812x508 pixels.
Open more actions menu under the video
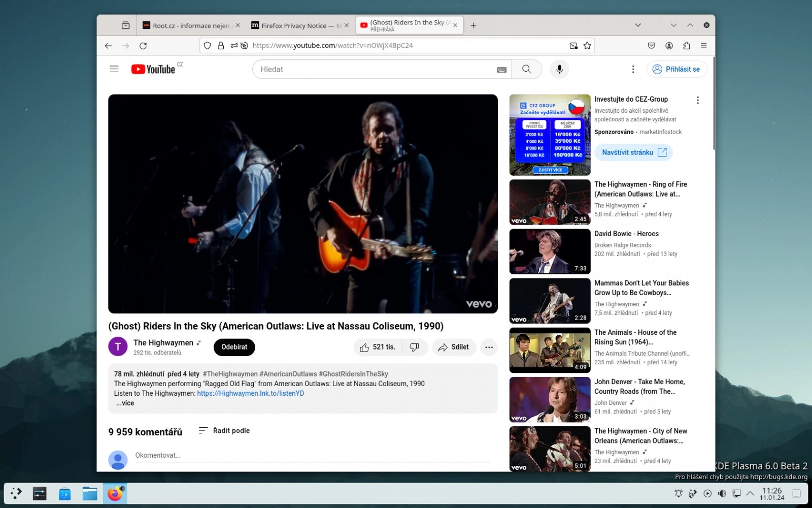pyautogui.click(x=489, y=347)
